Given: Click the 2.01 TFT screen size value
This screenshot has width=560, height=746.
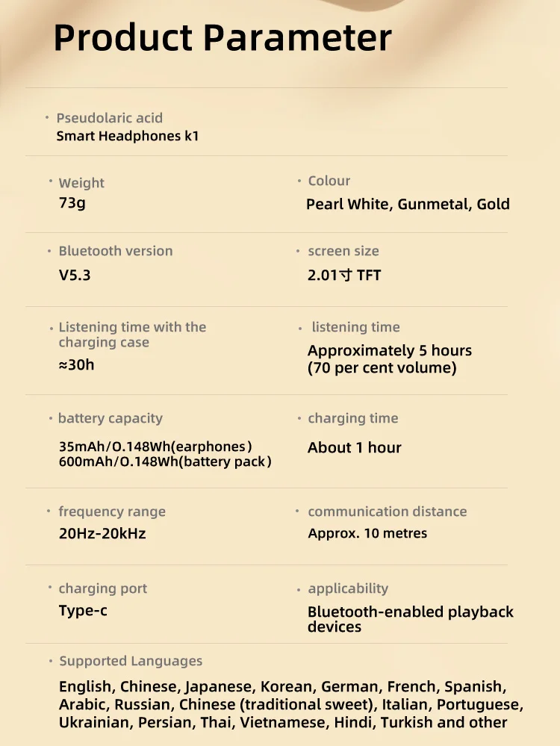Looking at the screenshot, I should (x=344, y=275).
